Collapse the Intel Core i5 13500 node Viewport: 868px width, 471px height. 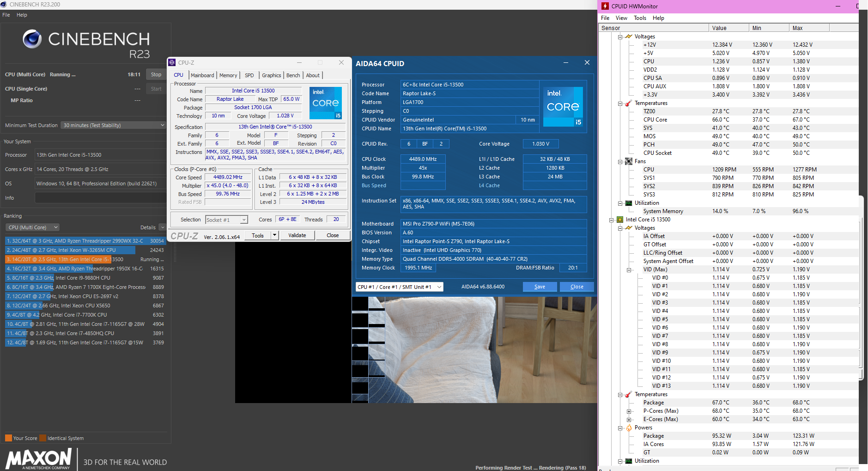tap(611, 220)
